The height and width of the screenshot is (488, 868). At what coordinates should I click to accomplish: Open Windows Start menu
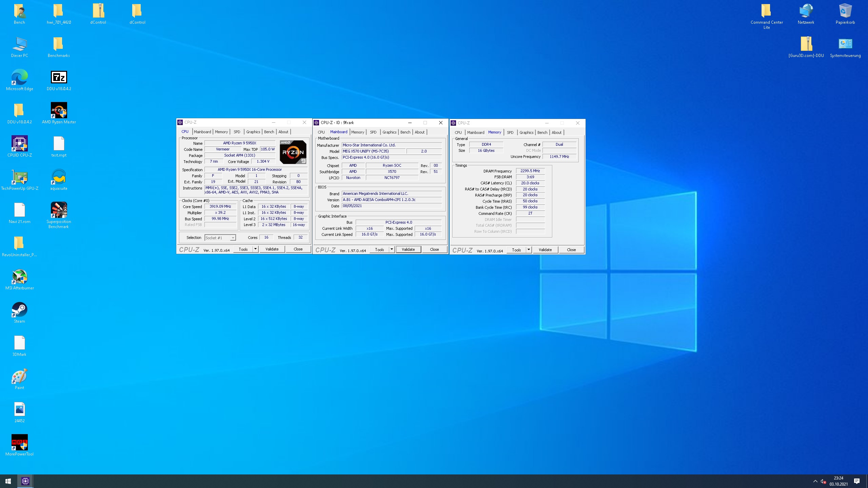pyautogui.click(x=8, y=481)
